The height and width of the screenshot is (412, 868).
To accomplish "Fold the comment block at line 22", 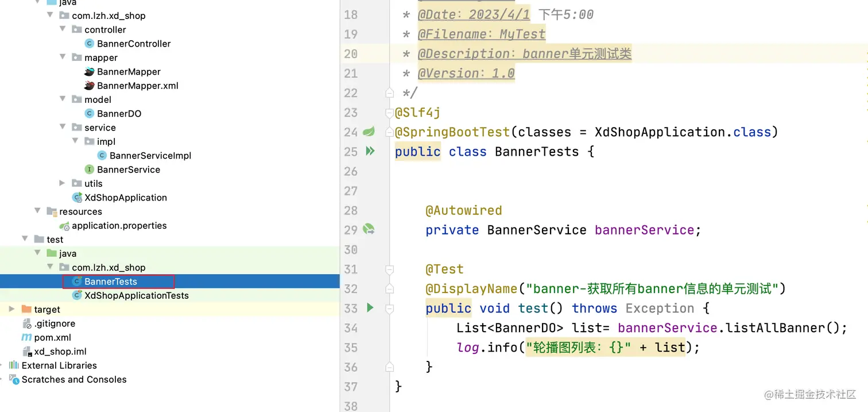I will (x=390, y=93).
